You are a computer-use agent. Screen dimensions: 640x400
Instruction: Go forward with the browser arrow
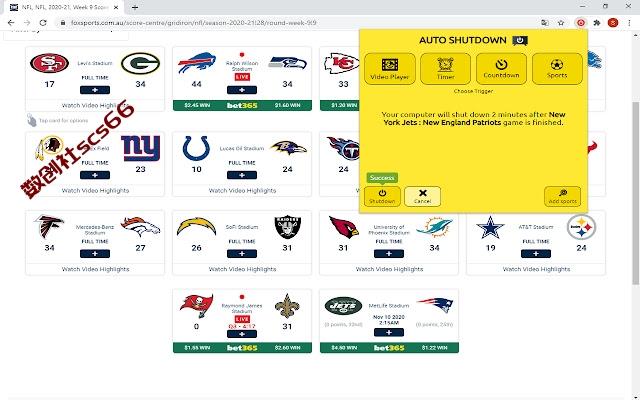tap(27, 23)
